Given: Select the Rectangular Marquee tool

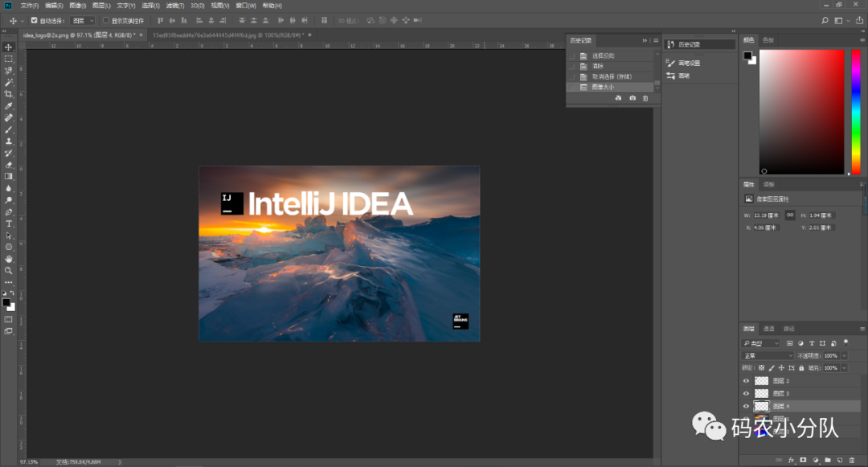Looking at the screenshot, I should point(8,59).
